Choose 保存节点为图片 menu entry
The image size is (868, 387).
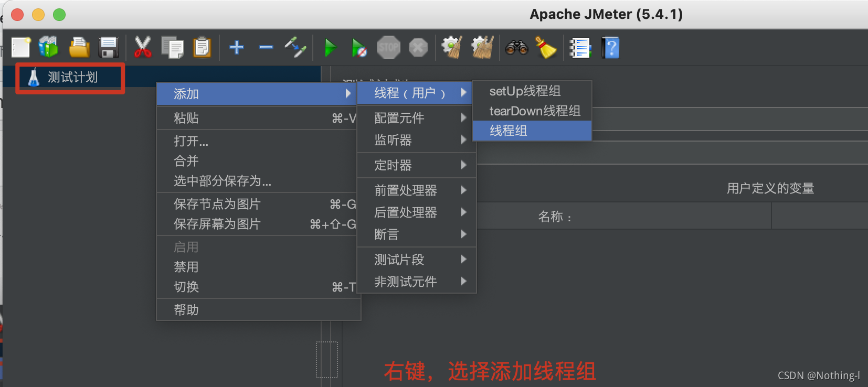pos(256,204)
